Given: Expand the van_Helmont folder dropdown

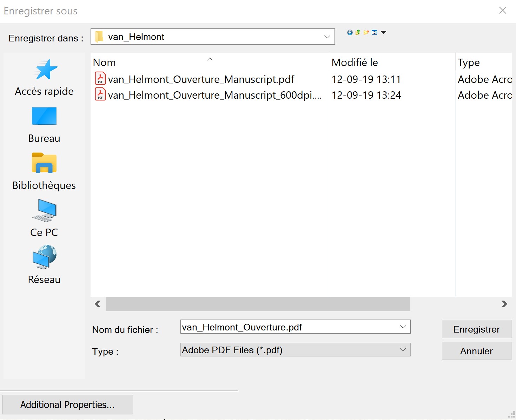Looking at the screenshot, I should pyautogui.click(x=327, y=37).
